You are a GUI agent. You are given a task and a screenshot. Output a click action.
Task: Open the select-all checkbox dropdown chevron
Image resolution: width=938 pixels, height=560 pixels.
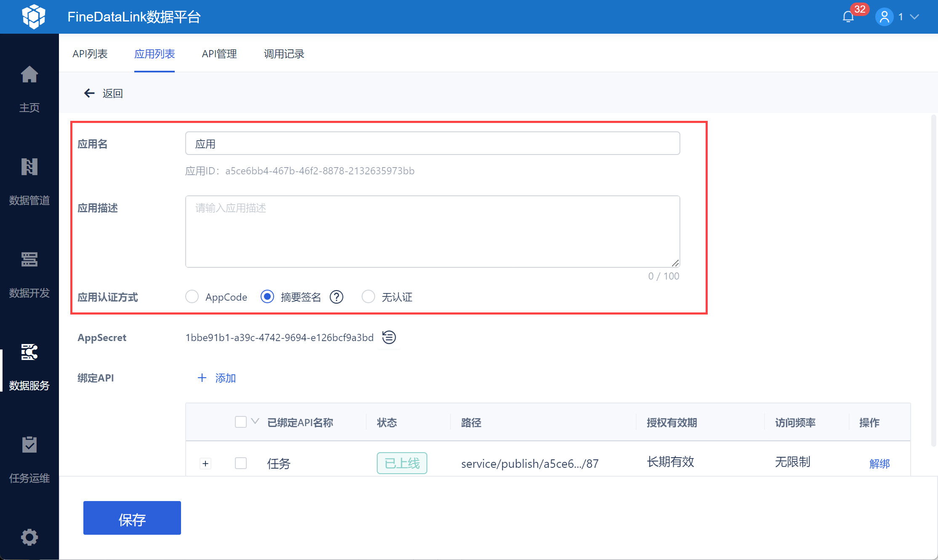(255, 421)
